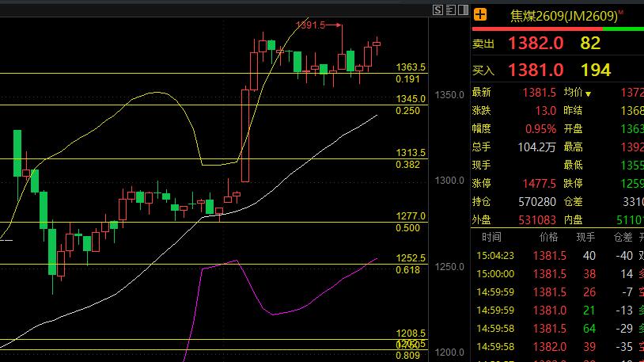Click the 幅度 value 0.95%
Viewport: 644px width, 362px height.
point(540,129)
